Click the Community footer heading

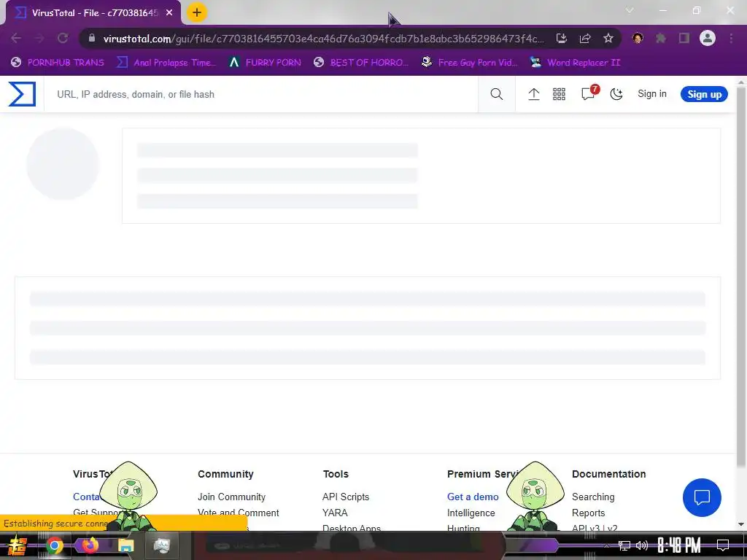(x=225, y=474)
